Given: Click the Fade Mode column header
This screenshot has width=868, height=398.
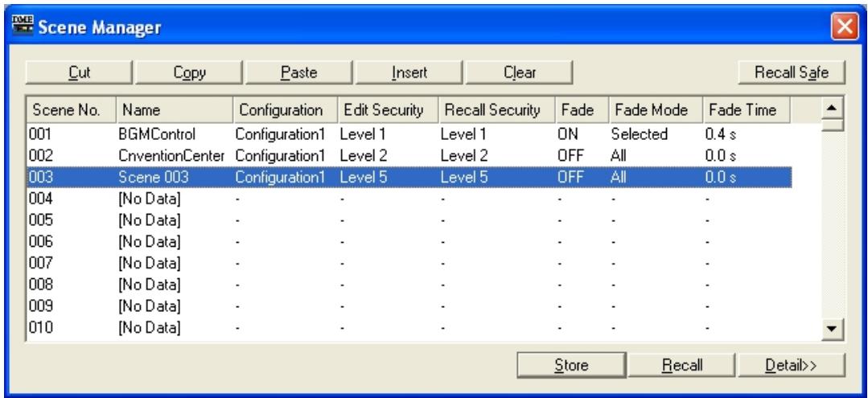Looking at the screenshot, I should 656,110.
